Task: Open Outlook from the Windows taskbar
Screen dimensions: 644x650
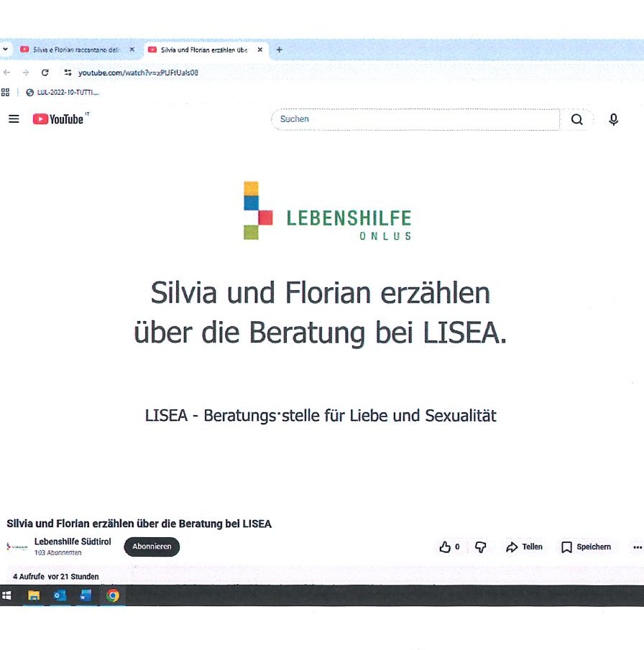Action: (x=60, y=595)
